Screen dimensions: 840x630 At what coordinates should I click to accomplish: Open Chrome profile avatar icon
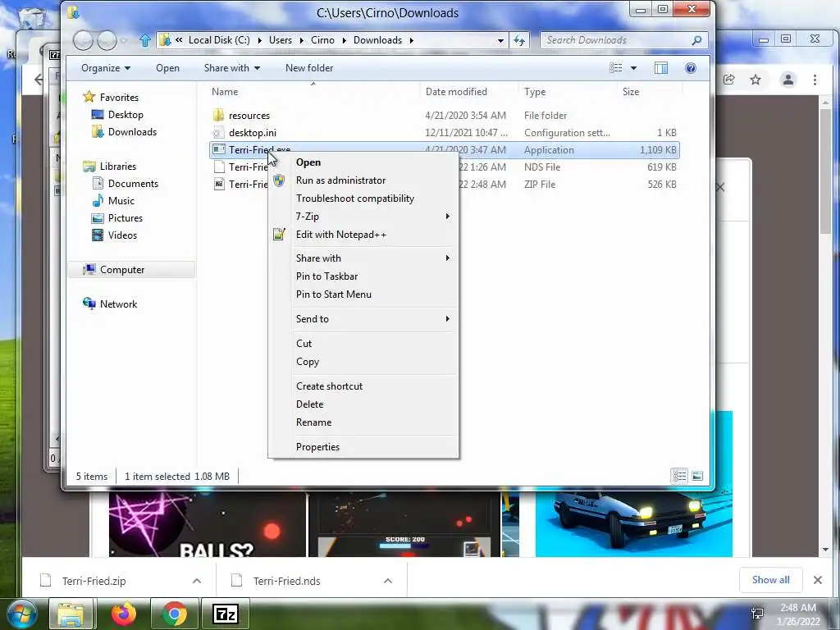click(788, 80)
